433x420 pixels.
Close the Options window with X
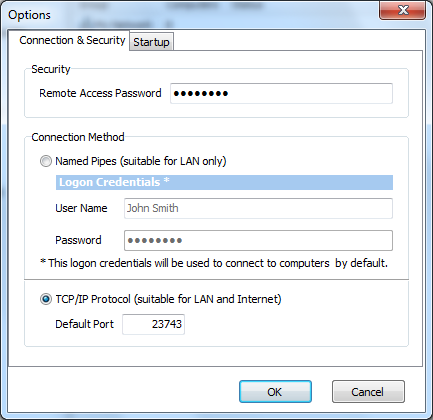click(403, 10)
